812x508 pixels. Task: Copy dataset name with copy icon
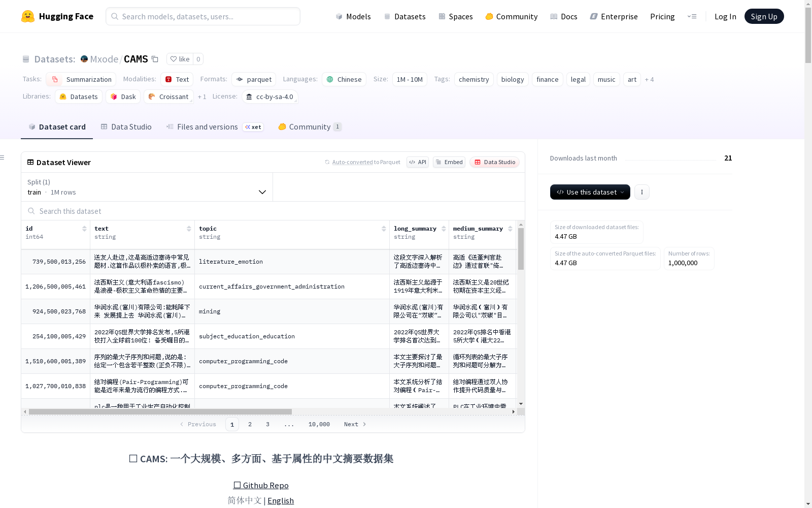pyautogui.click(x=155, y=59)
